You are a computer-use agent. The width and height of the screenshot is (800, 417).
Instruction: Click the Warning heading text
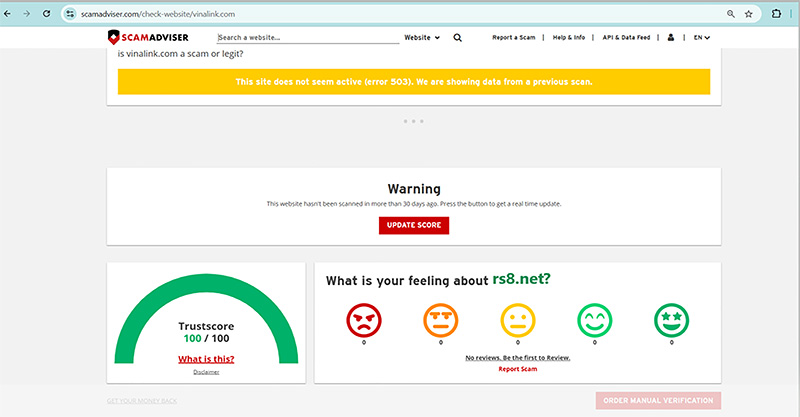click(414, 189)
